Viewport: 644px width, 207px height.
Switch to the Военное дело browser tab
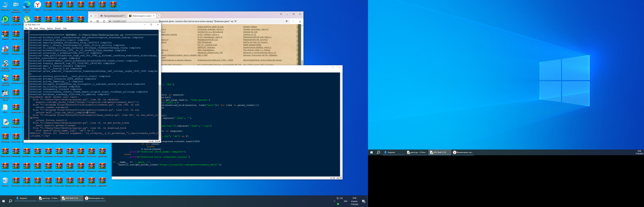[x=142, y=16]
